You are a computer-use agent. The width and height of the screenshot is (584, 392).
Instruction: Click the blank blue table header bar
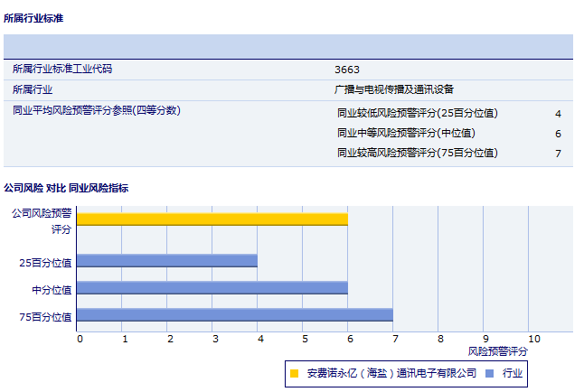click(x=287, y=46)
